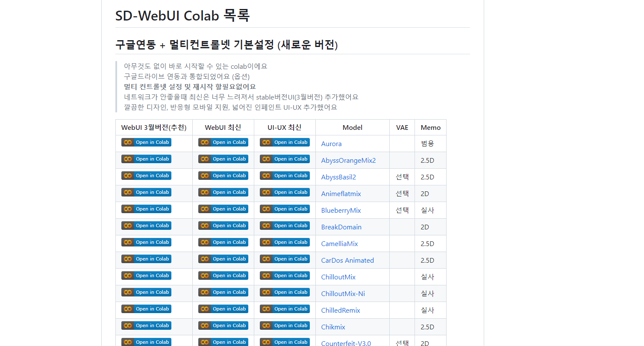644x346 pixels.
Task: Open CamelliaMix WebUI 최신 Colab badge
Action: (223, 242)
